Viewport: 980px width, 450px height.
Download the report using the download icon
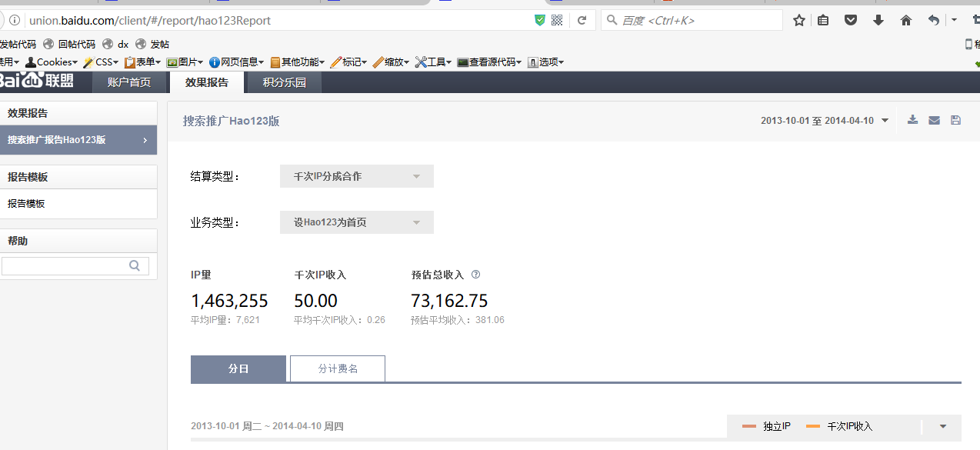(x=912, y=120)
